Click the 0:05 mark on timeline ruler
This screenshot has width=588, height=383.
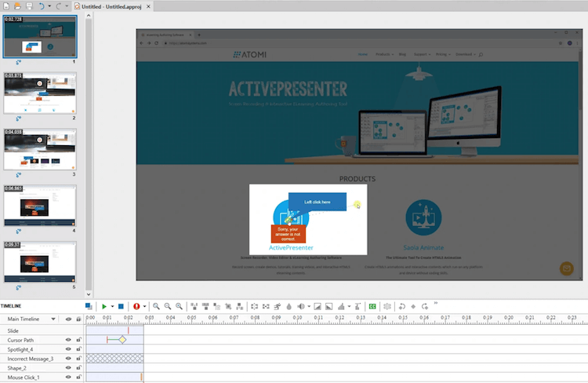click(x=191, y=318)
